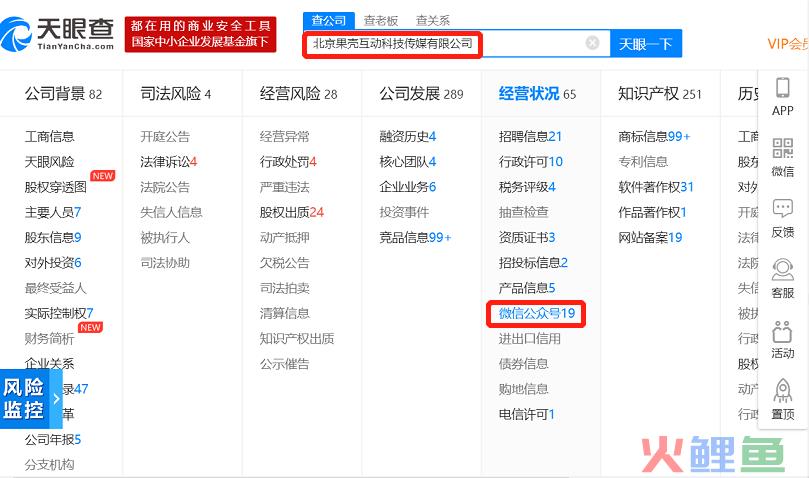Open 实际控制权7 link

coord(59,313)
